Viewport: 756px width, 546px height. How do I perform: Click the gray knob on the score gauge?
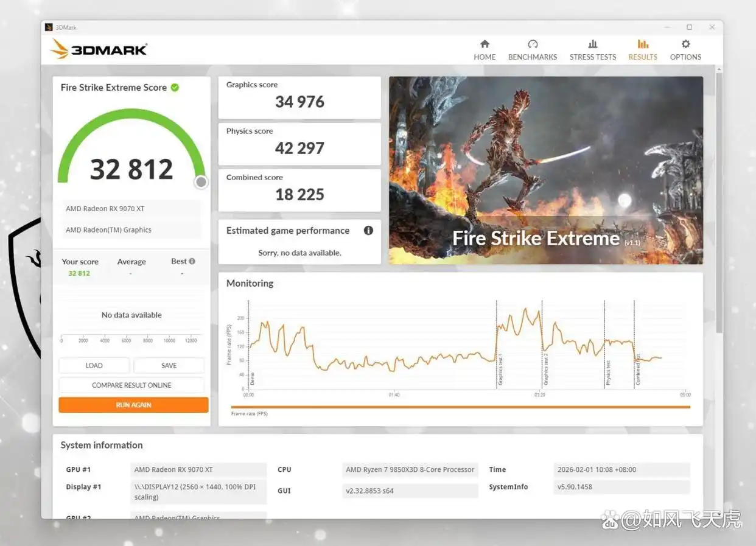pyautogui.click(x=201, y=182)
